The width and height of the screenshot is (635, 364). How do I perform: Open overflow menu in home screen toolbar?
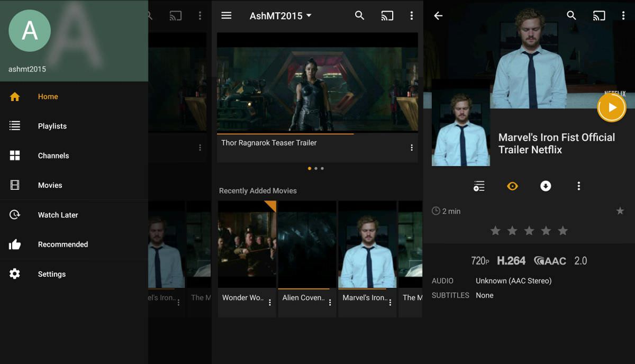(x=412, y=16)
